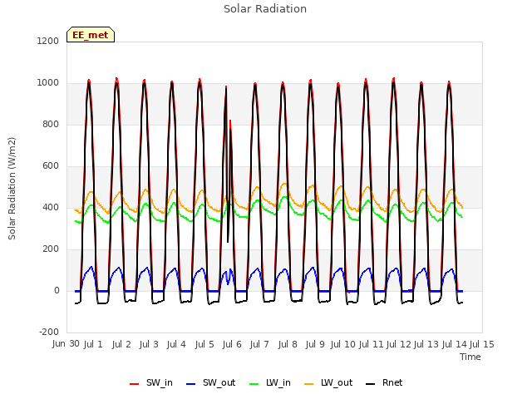Image resolution: width=532 pixels, height=399 pixels.
Task: Click the Jul 14 x-axis label
Action: [455, 344]
